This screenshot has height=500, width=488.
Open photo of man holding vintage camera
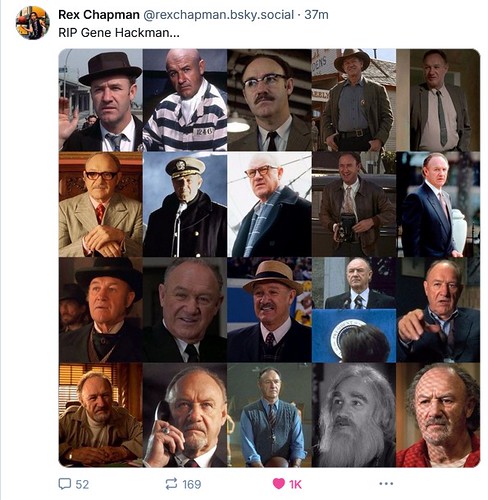point(354,204)
